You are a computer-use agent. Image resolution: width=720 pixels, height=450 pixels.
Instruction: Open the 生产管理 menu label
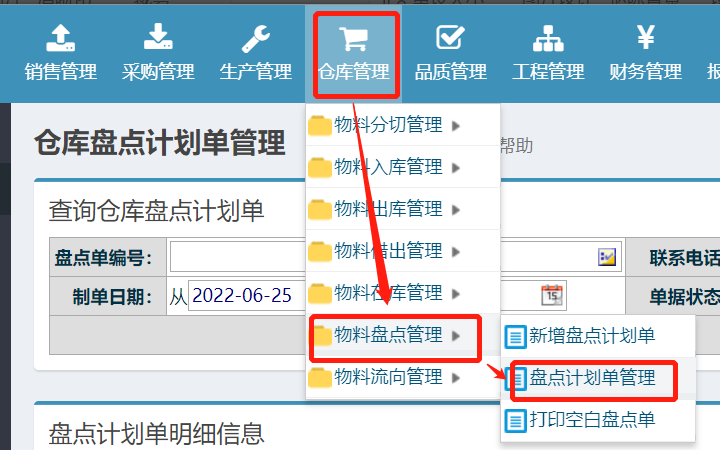point(256,72)
